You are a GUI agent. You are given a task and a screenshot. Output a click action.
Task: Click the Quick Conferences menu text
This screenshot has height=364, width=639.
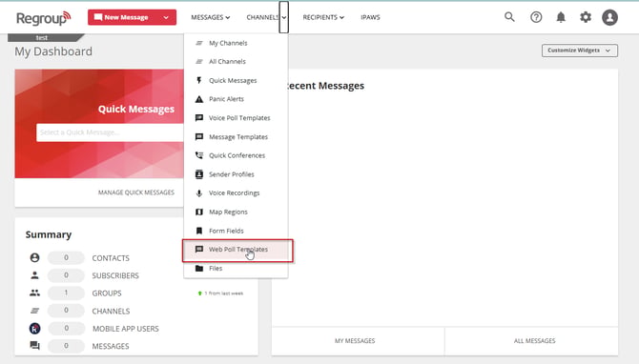tap(237, 155)
